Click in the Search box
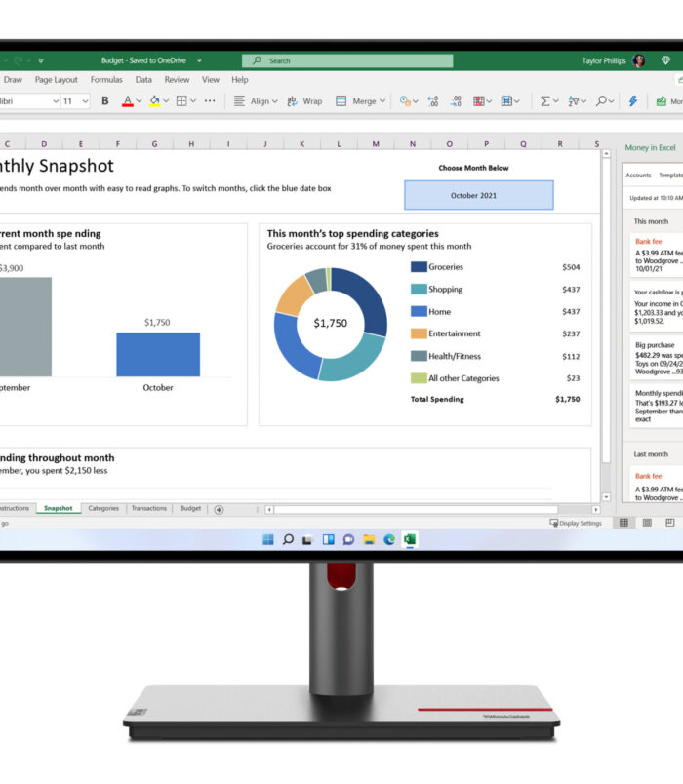 tap(347, 60)
